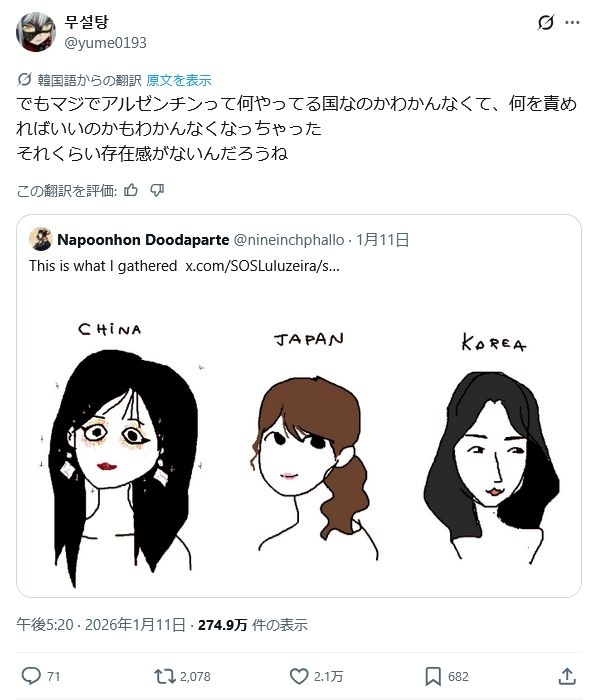Click the reply speech bubble icon
This screenshot has height=700, width=598.
coord(31,676)
